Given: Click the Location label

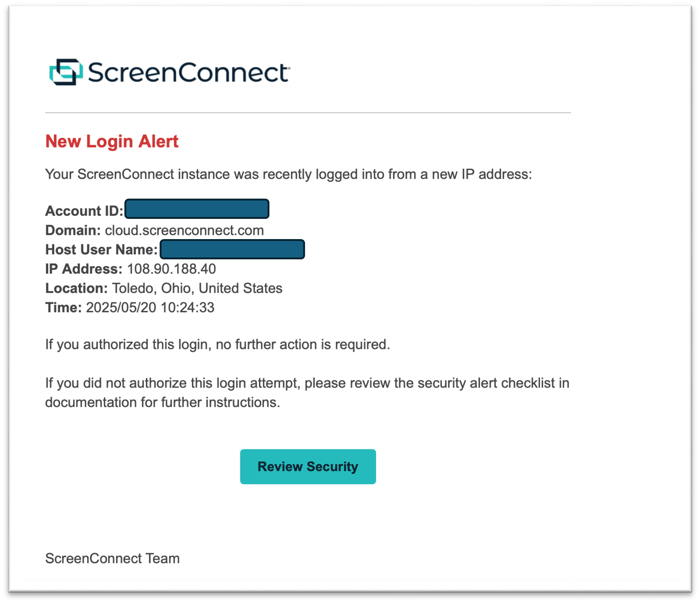Looking at the screenshot, I should point(76,288).
